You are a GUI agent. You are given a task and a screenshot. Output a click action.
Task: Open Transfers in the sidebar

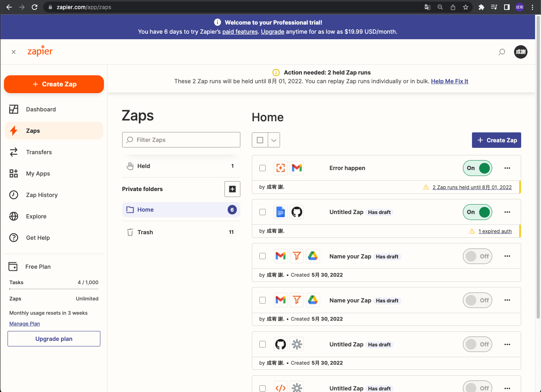click(x=54, y=152)
